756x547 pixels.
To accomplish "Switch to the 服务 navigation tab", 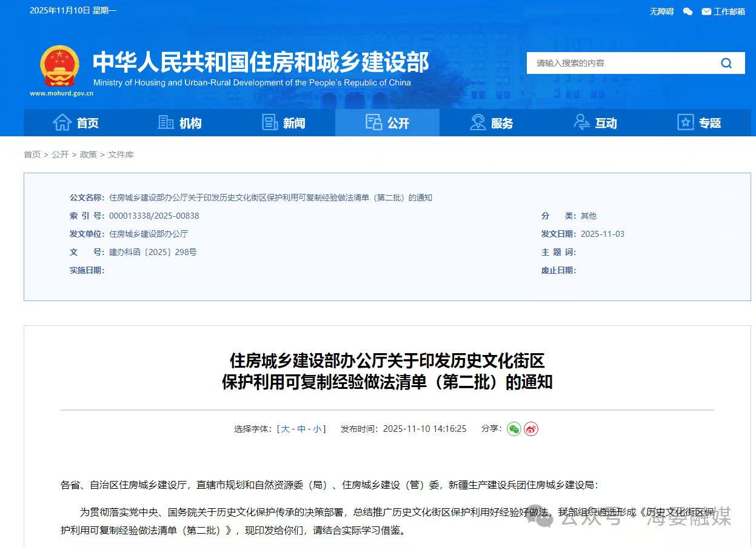I will click(x=491, y=123).
